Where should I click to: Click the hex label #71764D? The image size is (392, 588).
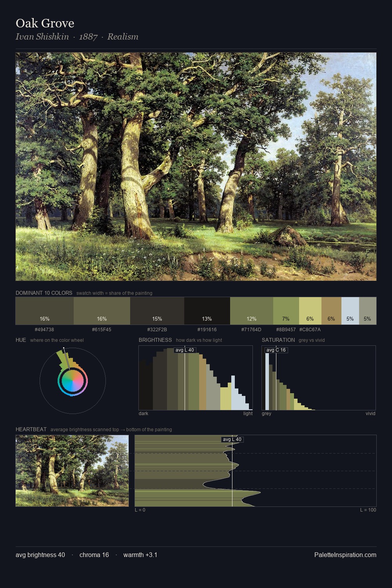click(x=251, y=330)
